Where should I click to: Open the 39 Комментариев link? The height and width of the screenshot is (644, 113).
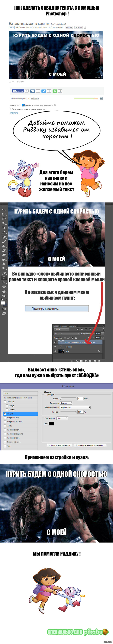click(24, 27)
